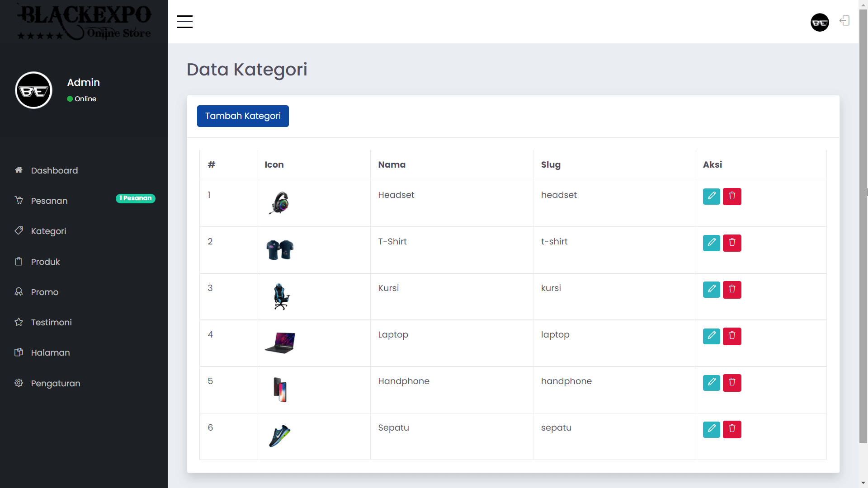868x488 pixels.
Task: Click the Tambah Kategori button
Action: pyautogui.click(x=242, y=116)
